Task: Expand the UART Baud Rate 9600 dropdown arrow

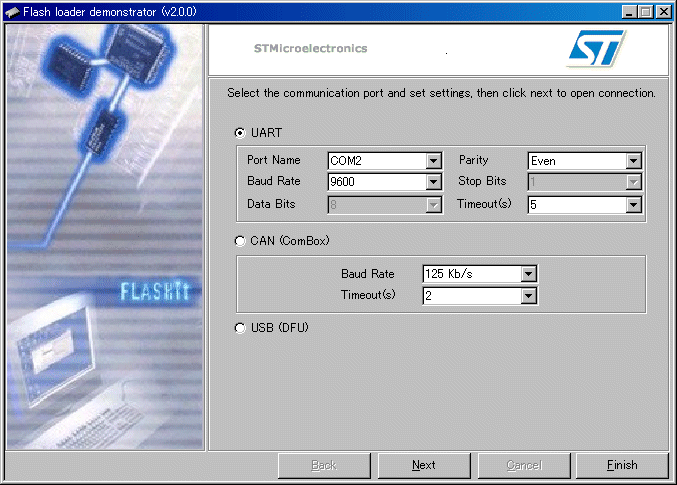Action: pos(433,182)
